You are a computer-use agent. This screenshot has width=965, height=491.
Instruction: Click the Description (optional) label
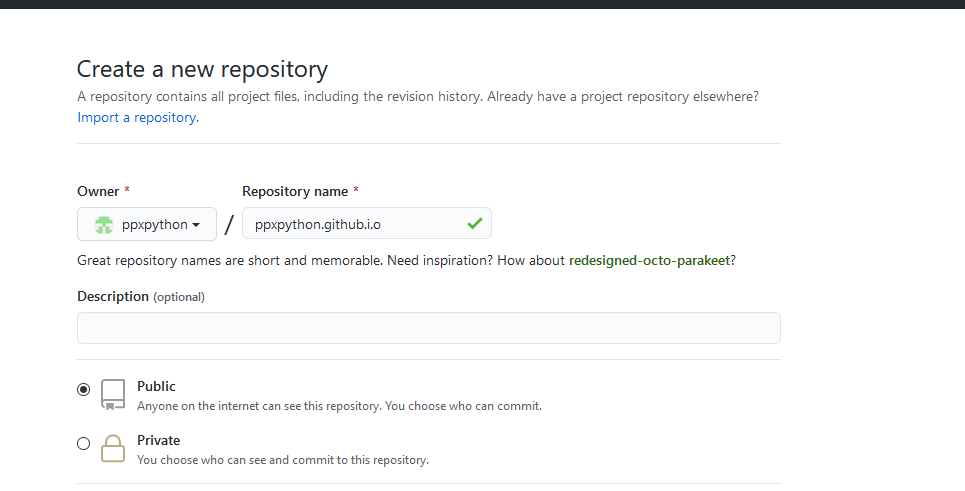[x=140, y=296]
